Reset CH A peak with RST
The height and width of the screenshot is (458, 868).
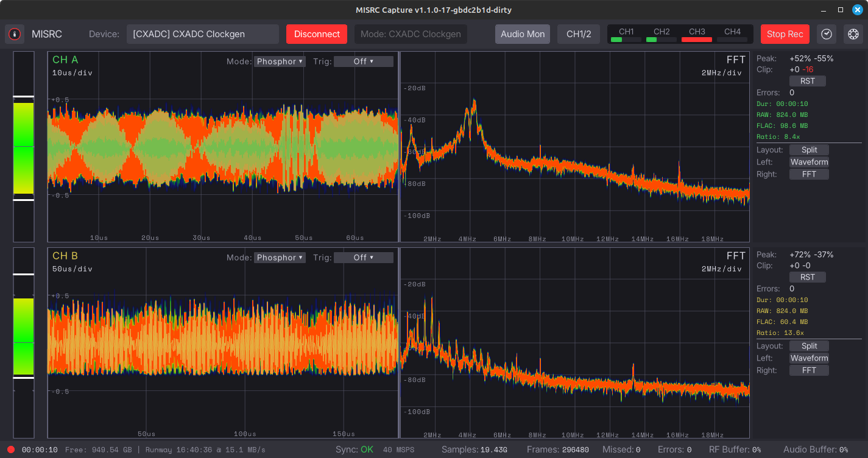click(808, 81)
